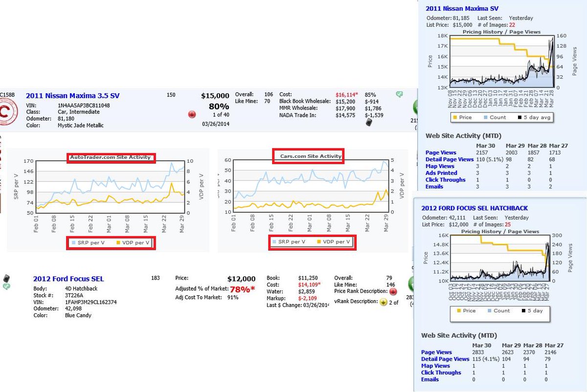
Task: Click Detail Page Views in the Ford Focus panel
Action: coord(445,359)
